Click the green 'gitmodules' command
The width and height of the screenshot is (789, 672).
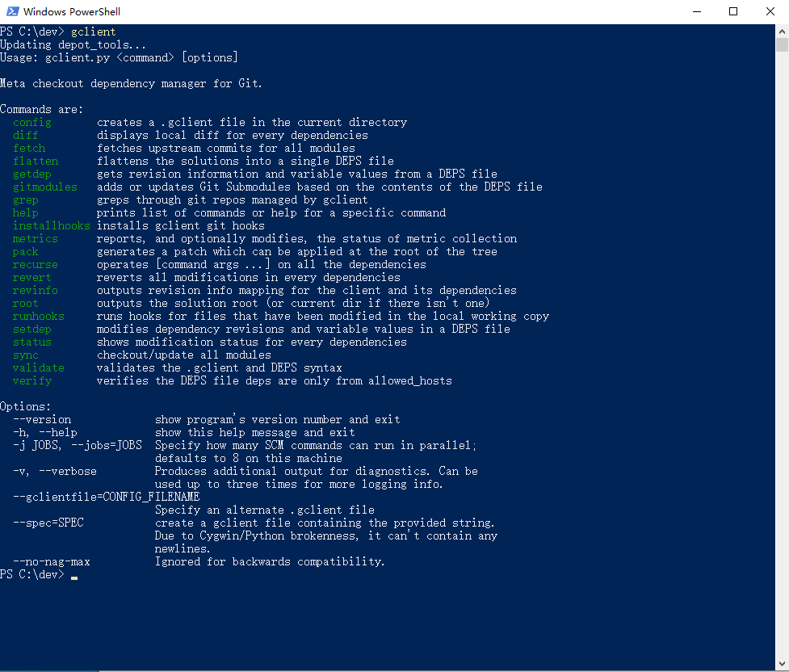pos(45,187)
